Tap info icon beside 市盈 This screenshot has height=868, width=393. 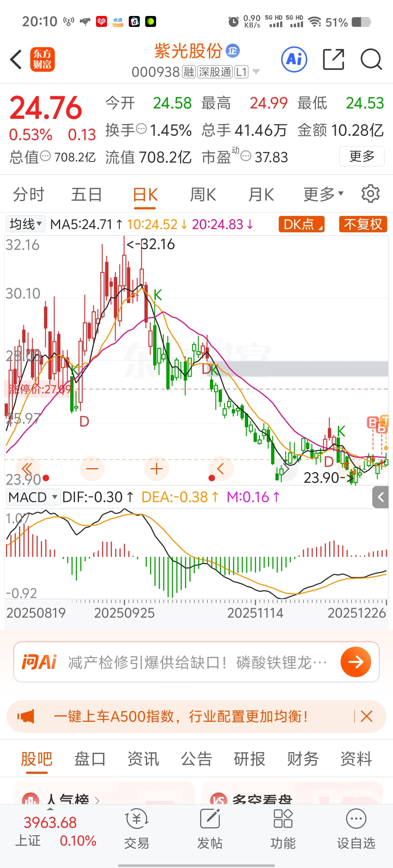tap(246, 156)
